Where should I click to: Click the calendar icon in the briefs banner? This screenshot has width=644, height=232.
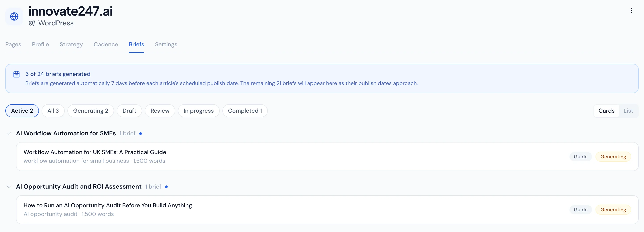coord(16,74)
